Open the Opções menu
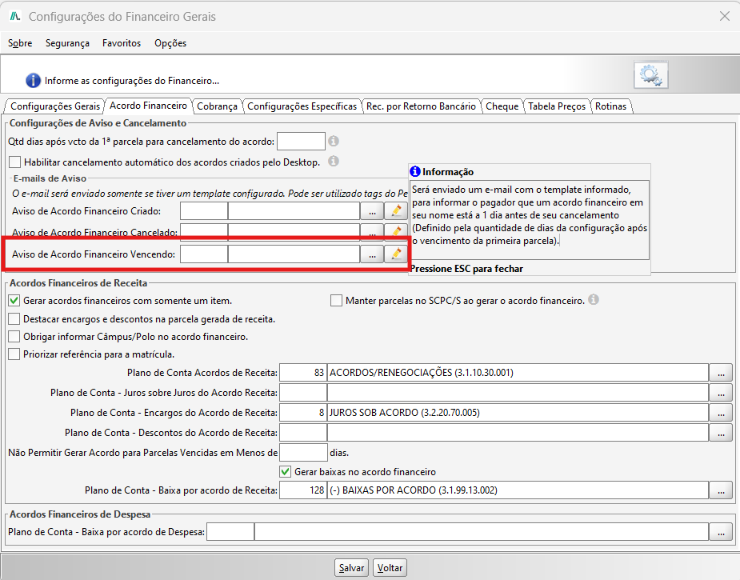 170,43
